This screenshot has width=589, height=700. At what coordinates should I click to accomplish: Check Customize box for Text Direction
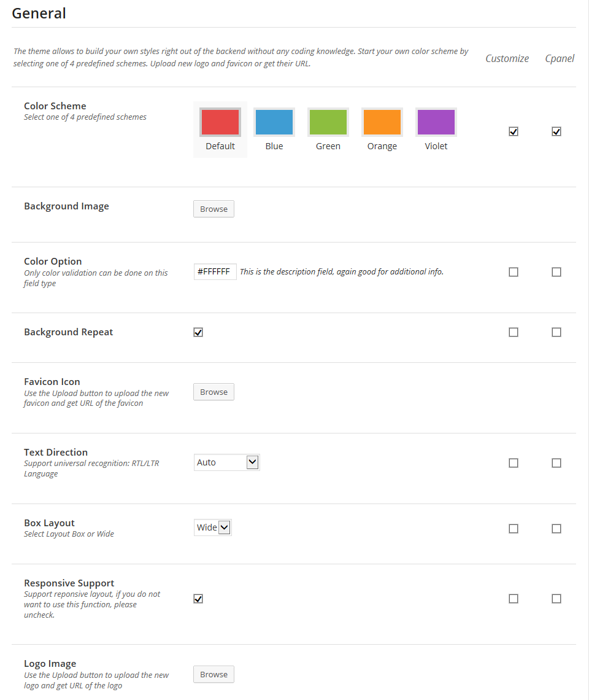point(514,463)
